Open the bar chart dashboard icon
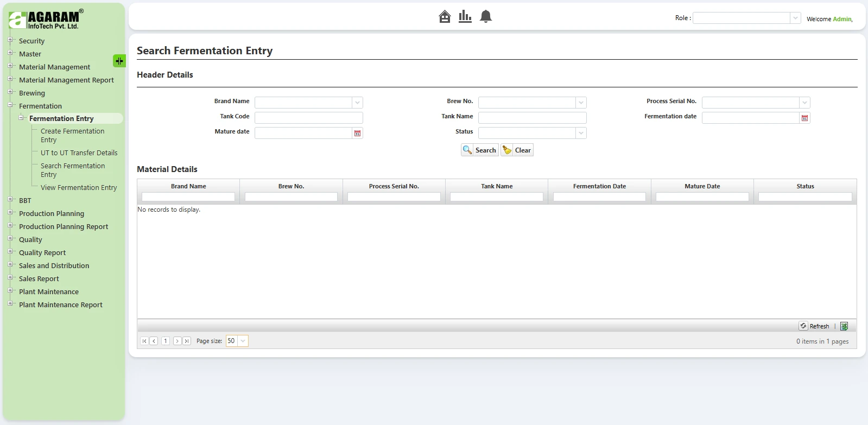868x425 pixels. [465, 17]
